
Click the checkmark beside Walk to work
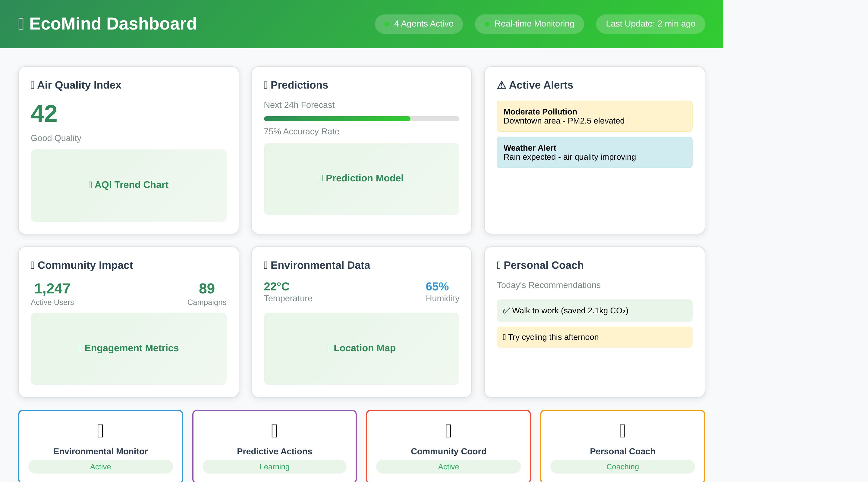[506, 311]
